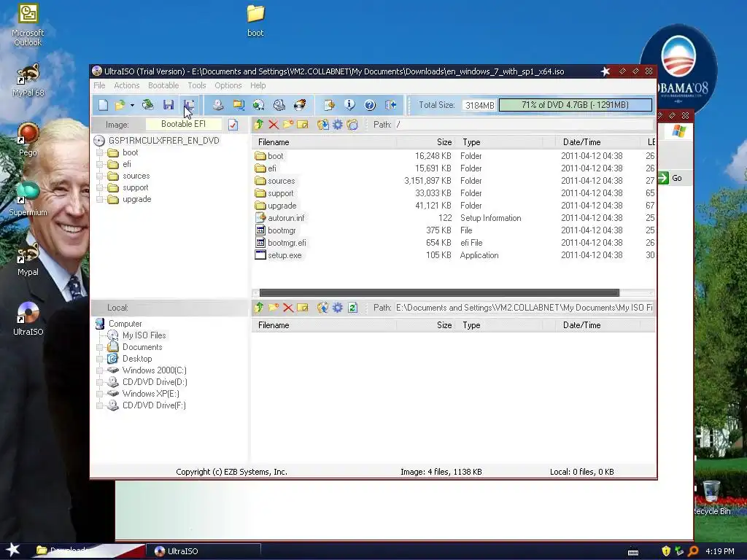Click the Open file toolbar icon
This screenshot has width=747, height=560.
[120, 105]
